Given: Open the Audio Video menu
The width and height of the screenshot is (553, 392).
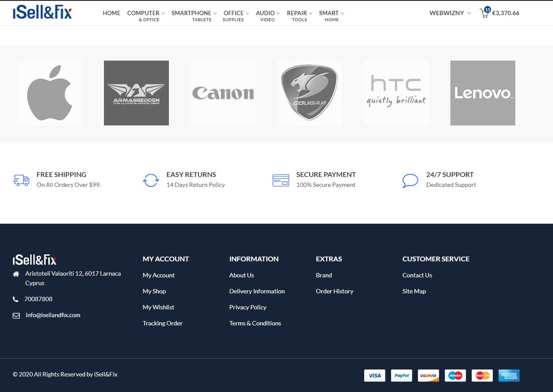Looking at the screenshot, I should pyautogui.click(x=268, y=13).
